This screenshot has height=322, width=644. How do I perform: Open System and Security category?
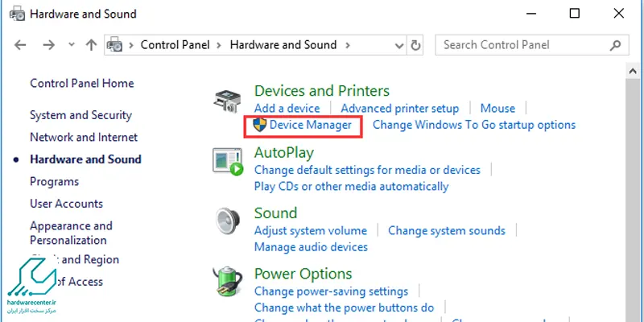80,115
